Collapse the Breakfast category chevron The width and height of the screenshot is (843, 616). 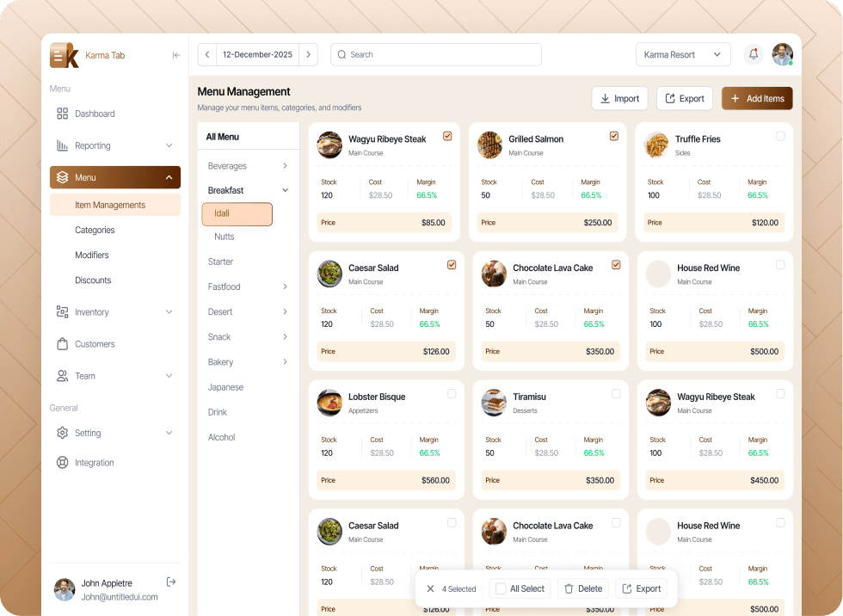[x=285, y=190]
